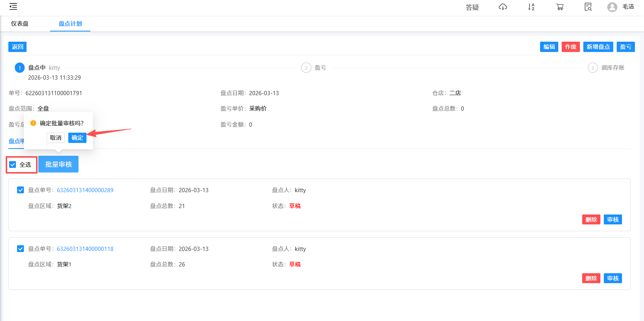
Task: Click 新增盘点 to add inventory count
Action: click(x=598, y=47)
